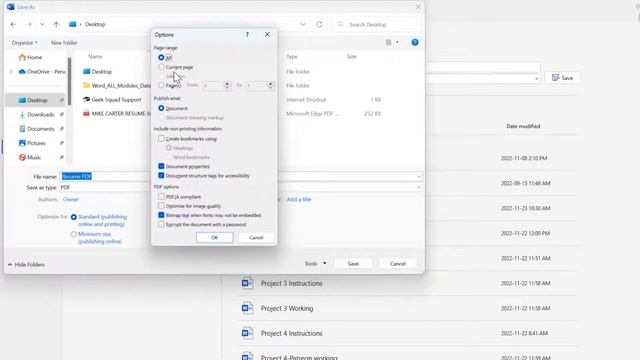Sort file list by Name column

pyautogui.click(x=95, y=57)
